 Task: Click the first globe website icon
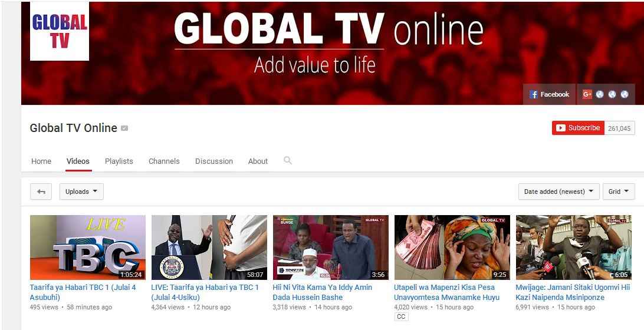(x=600, y=94)
